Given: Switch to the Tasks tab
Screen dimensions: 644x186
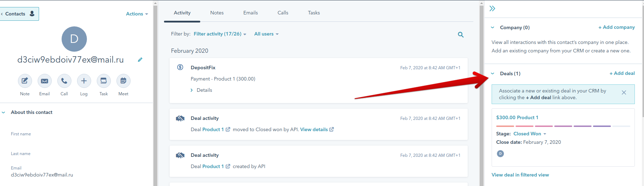Looking at the screenshot, I should (314, 13).
